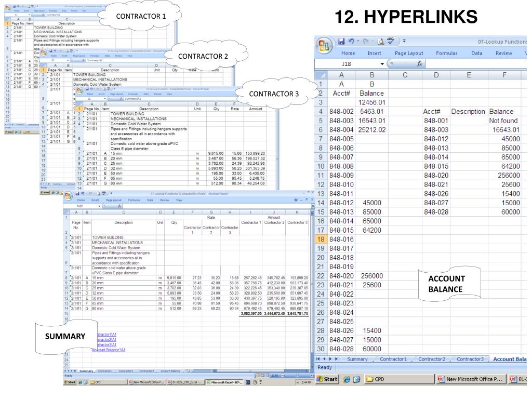Expand Name Box dropdown showing J18

click(382, 64)
